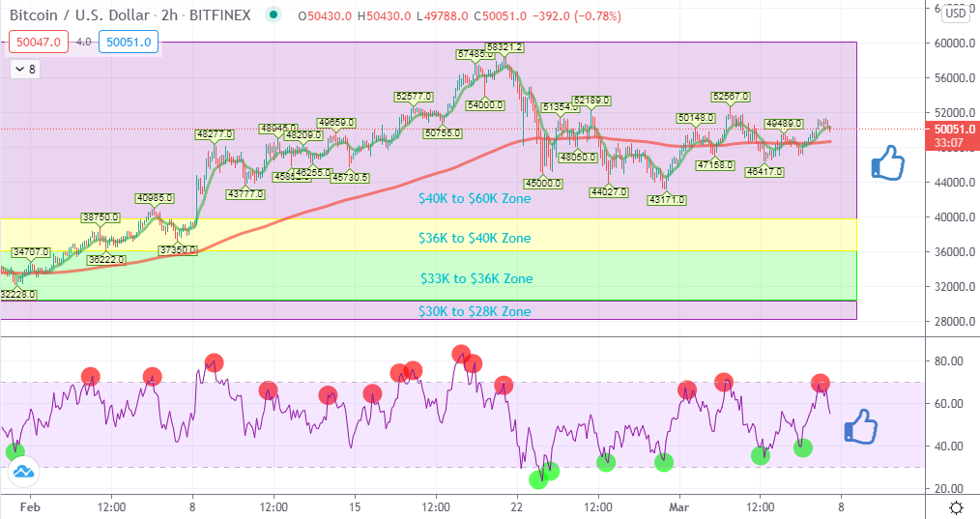Screen dimensions: 980x519
Task: Select the $33K to $36K Zone label
Action: 476,278
